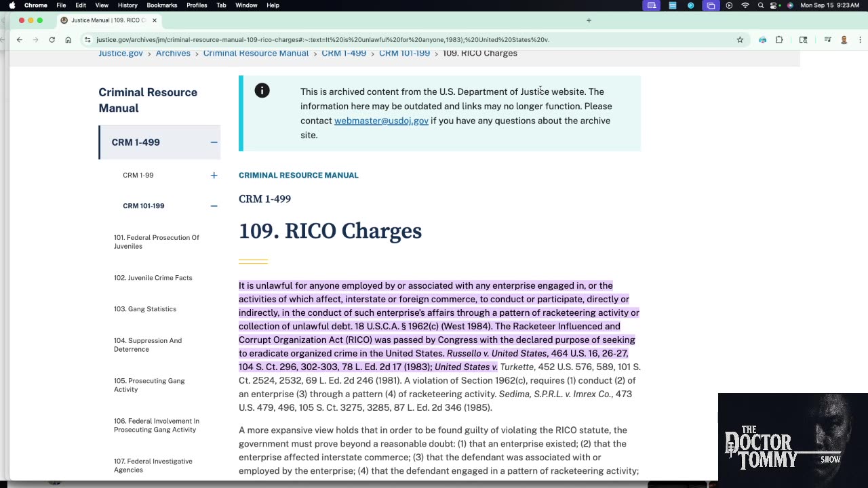Open the media controls icon in toolbar
Viewport: 868px width, 488px height.
[828, 40]
